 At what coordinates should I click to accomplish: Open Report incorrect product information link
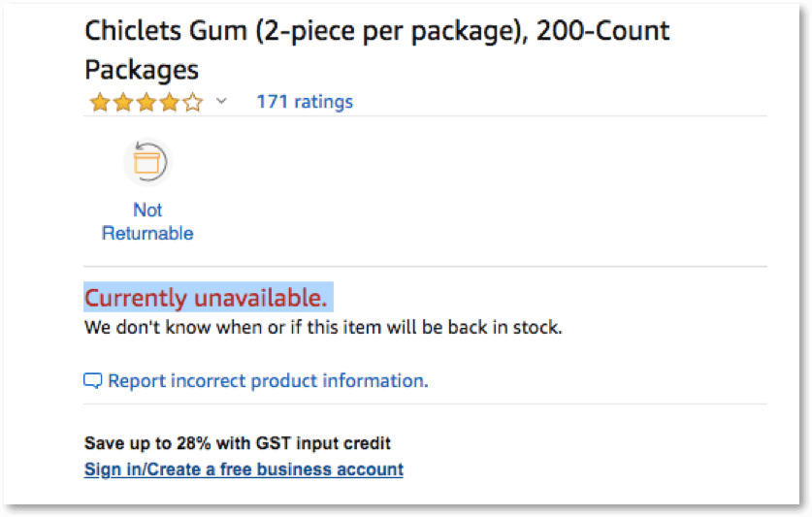[268, 381]
